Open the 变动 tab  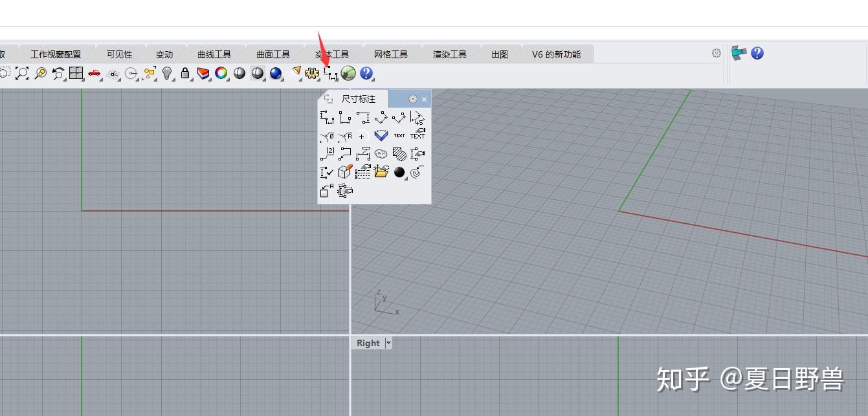[164, 54]
